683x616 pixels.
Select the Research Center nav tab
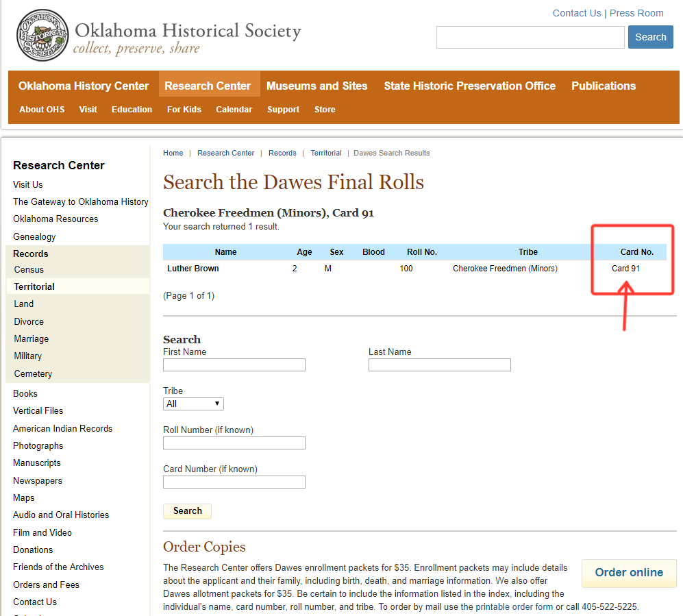coord(208,86)
